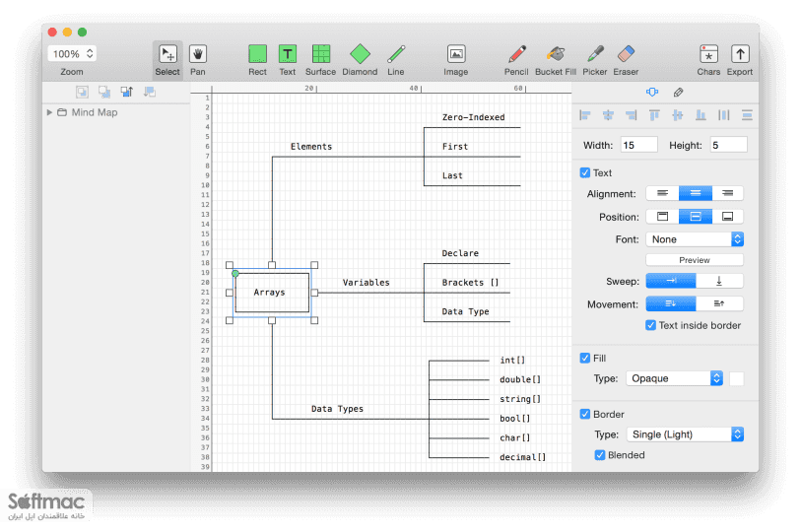Image resolution: width=801 pixels, height=532 pixels.
Task: Toggle Text inside border checkbox
Action: tap(650, 325)
